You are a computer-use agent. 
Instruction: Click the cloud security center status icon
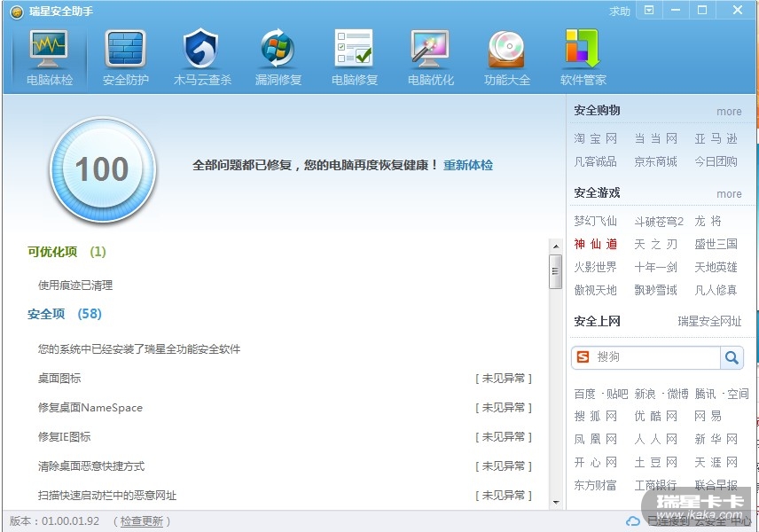click(x=633, y=520)
